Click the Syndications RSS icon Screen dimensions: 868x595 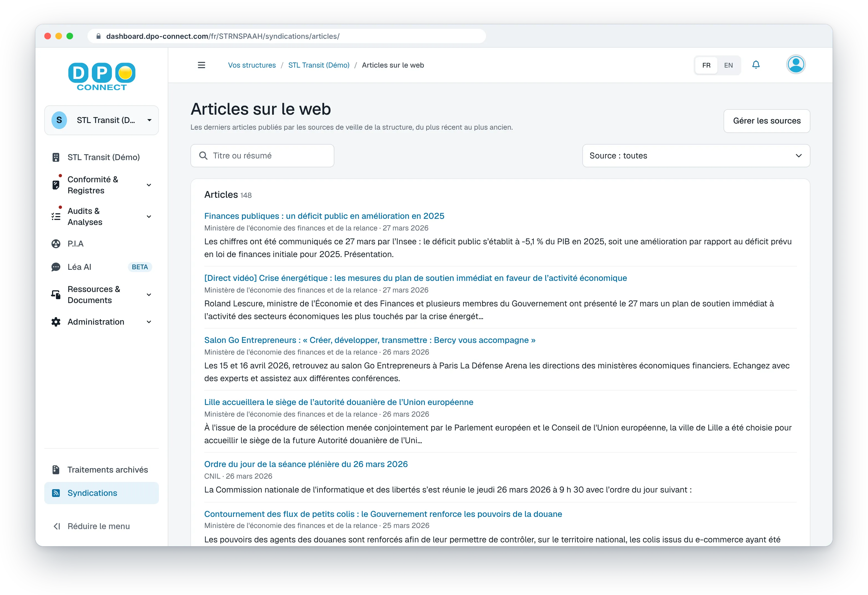click(56, 493)
